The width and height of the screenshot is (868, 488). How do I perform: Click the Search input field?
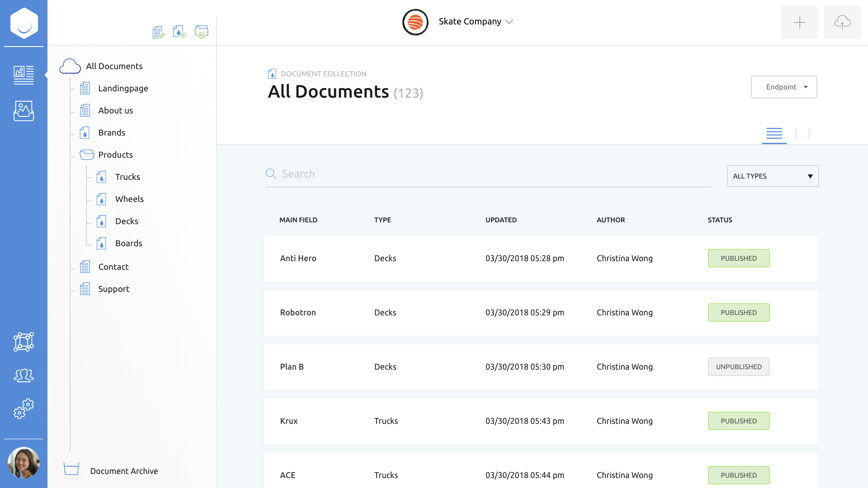pyautogui.click(x=490, y=174)
